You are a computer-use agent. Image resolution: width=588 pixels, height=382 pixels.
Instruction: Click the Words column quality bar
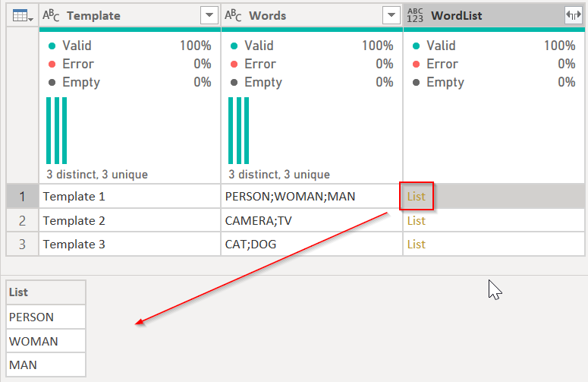click(312, 30)
